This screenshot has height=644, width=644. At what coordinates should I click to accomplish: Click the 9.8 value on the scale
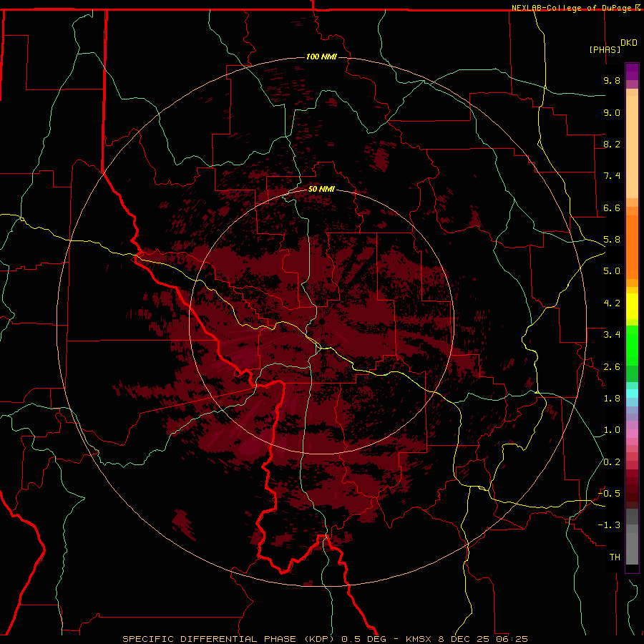pos(612,80)
